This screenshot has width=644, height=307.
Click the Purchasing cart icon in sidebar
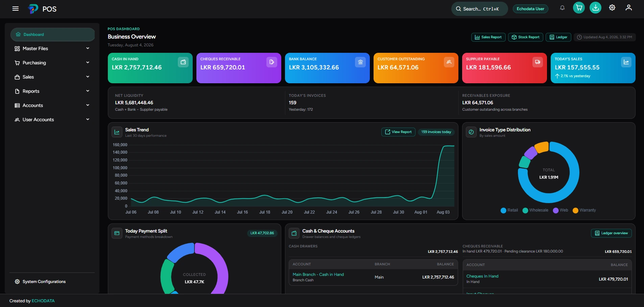(x=17, y=63)
